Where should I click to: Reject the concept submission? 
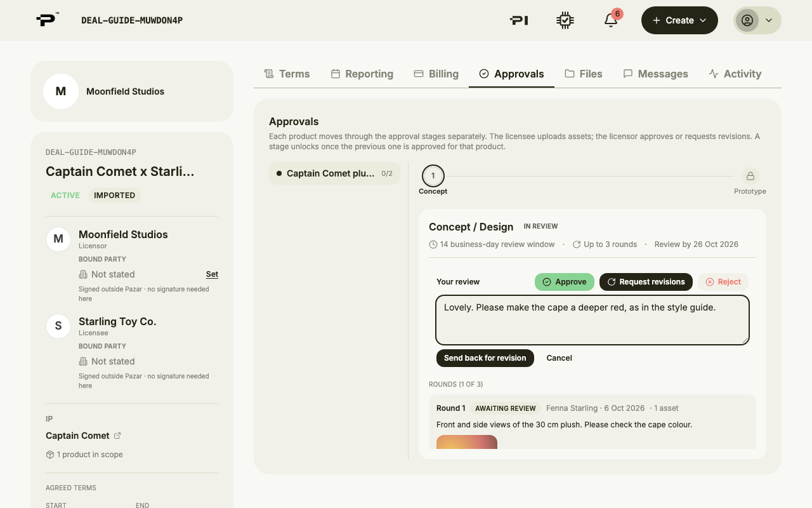coord(723,282)
